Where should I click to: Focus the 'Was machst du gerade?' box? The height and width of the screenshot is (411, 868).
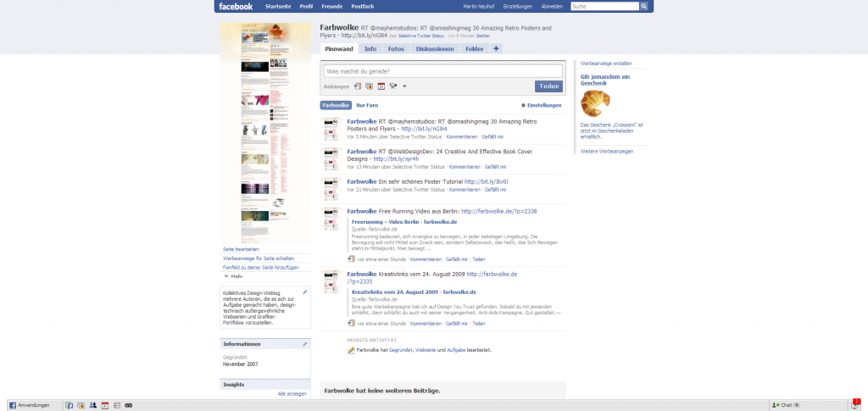442,71
